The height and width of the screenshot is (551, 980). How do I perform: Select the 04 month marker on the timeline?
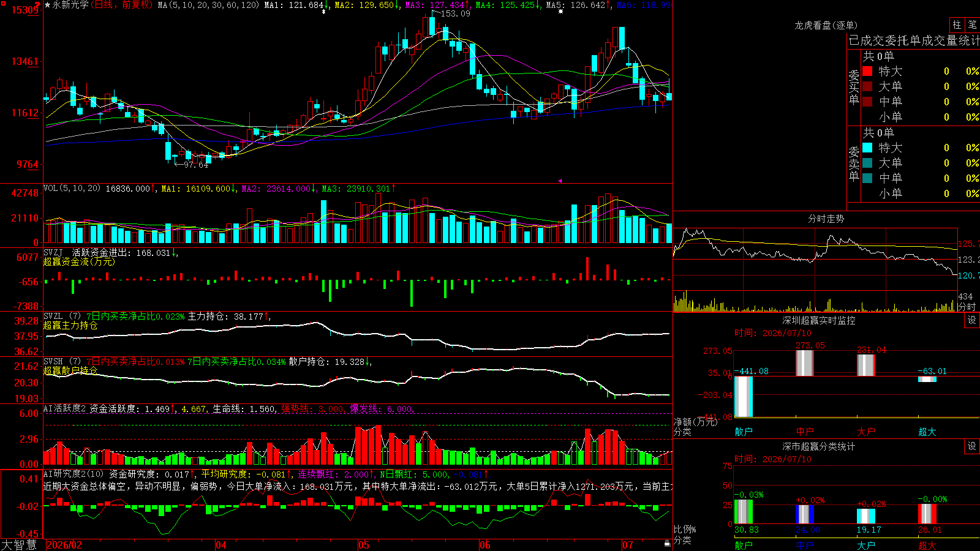coord(221,545)
